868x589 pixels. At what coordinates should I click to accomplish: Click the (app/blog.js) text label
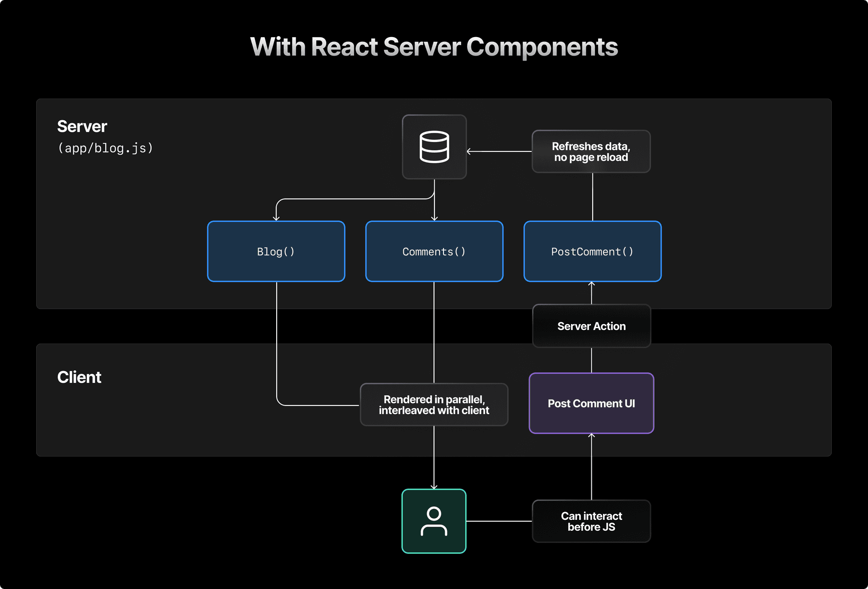pyautogui.click(x=105, y=148)
